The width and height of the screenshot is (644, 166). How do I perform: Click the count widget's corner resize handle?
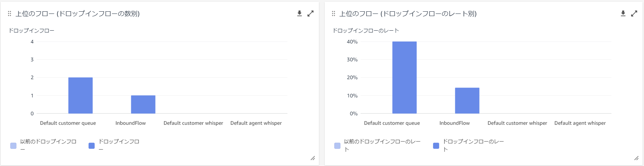coord(313,158)
